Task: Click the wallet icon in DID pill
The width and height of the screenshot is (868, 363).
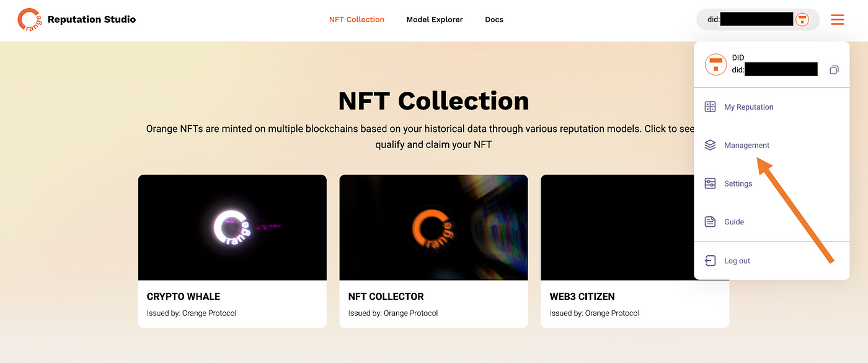Action: pyautogui.click(x=802, y=20)
